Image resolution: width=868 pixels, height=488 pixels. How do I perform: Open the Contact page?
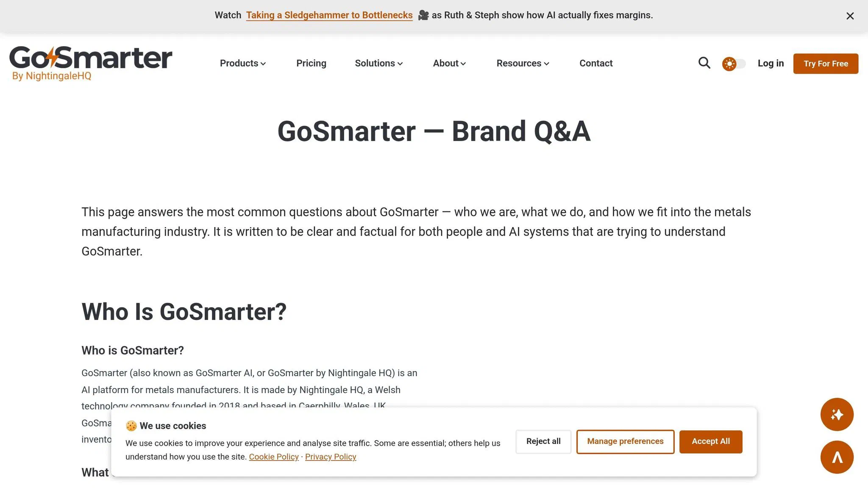[596, 63]
